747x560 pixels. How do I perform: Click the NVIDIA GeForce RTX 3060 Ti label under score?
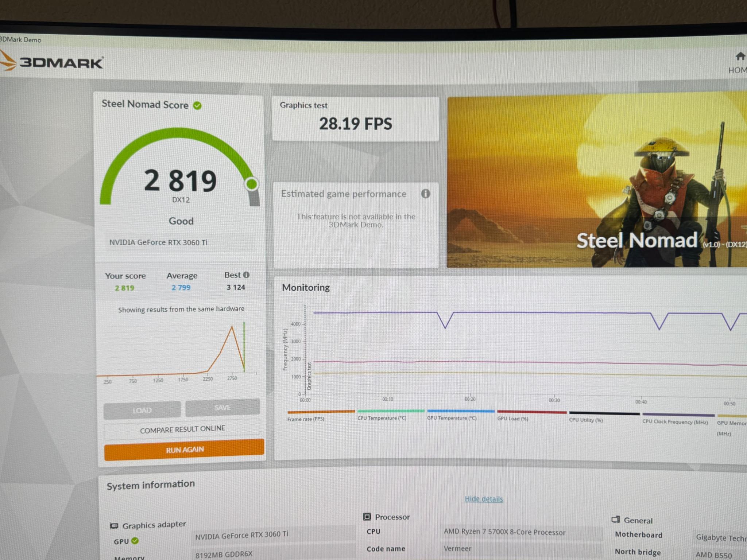pyautogui.click(x=158, y=242)
